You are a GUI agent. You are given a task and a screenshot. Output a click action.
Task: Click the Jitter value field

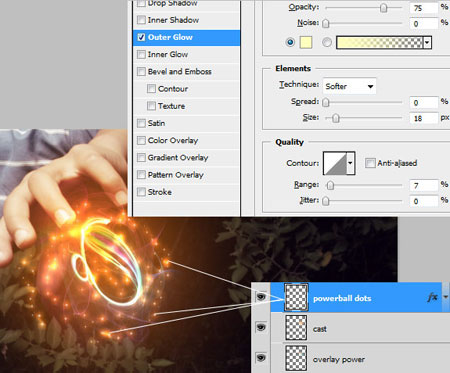pos(424,201)
